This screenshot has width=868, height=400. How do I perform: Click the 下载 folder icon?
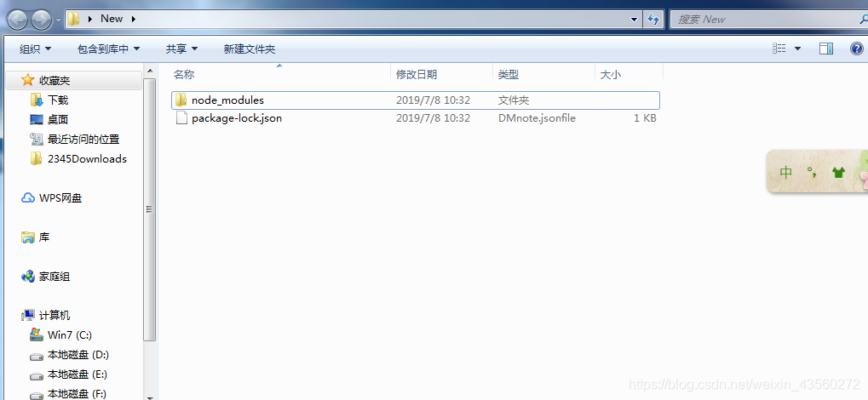pyautogui.click(x=37, y=100)
